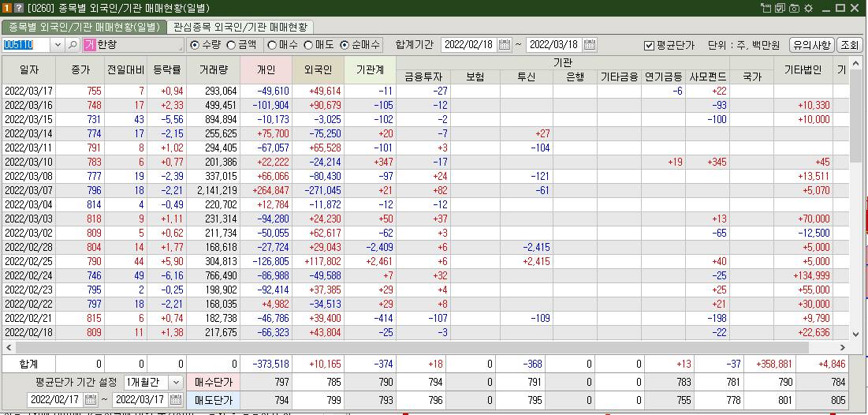Click the vertical scrollbar up arrow
The height and width of the screenshot is (415, 868).
click(855, 62)
